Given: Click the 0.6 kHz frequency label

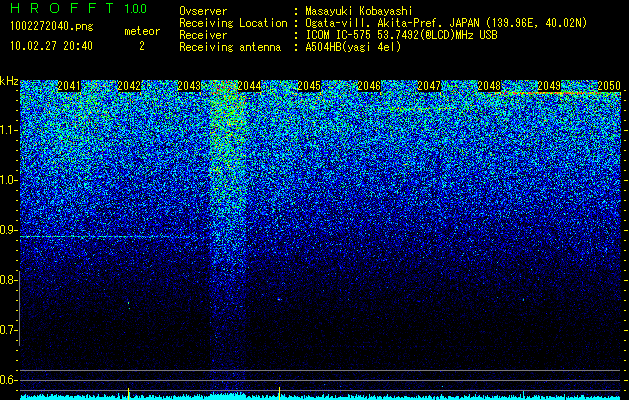Looking at the screenshot, I should [8, 380].
